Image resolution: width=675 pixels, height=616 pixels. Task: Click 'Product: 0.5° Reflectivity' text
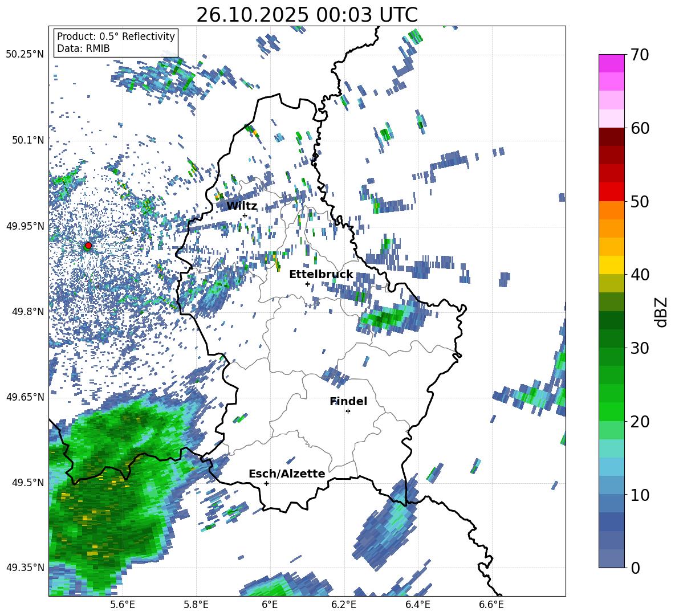click(116, 36)
